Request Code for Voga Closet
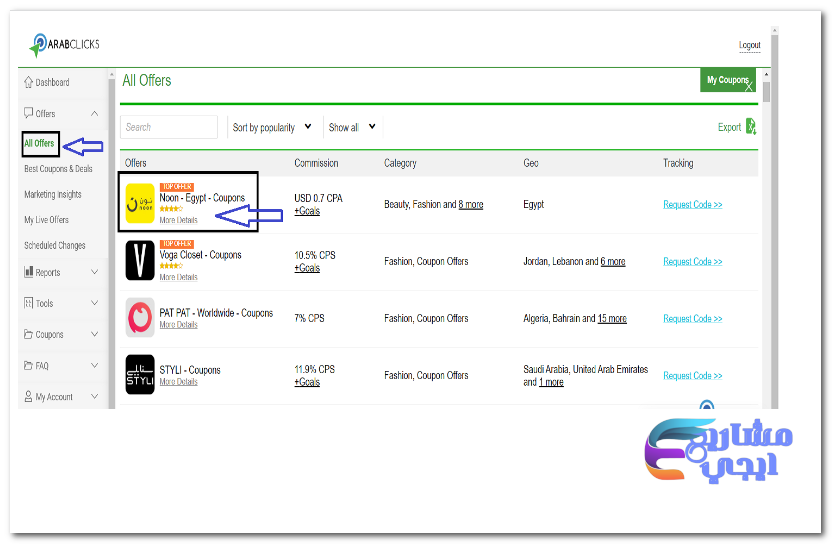This screenshot has width=832, height=544. pyautogui.click(x=692, y=262)
